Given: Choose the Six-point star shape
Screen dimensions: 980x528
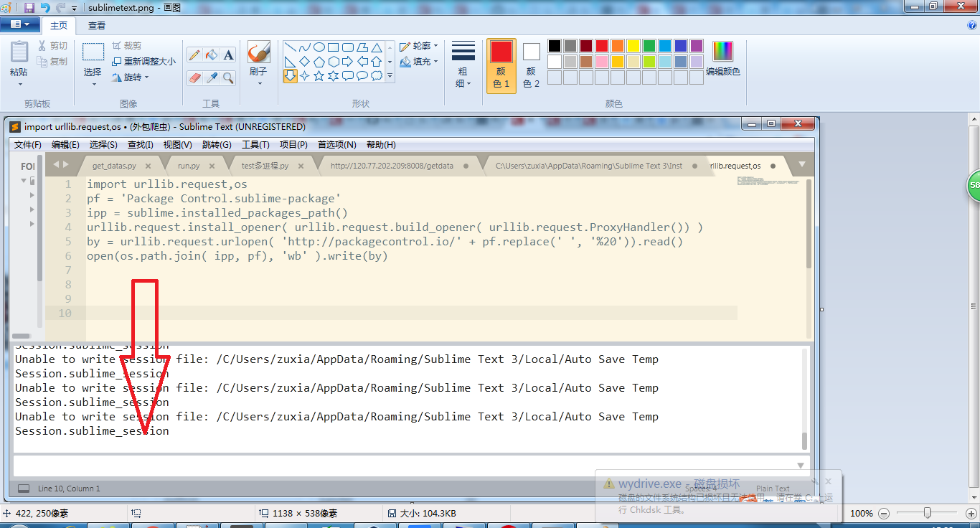Looking at the screenshot, I should point(334,76).
